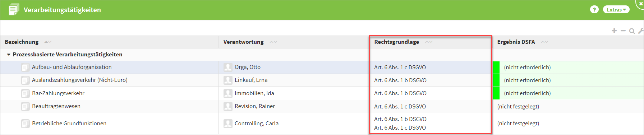Sort by the Verantwortung column arrows
This screenshot has height=135, width=644.
pos(273,42)
